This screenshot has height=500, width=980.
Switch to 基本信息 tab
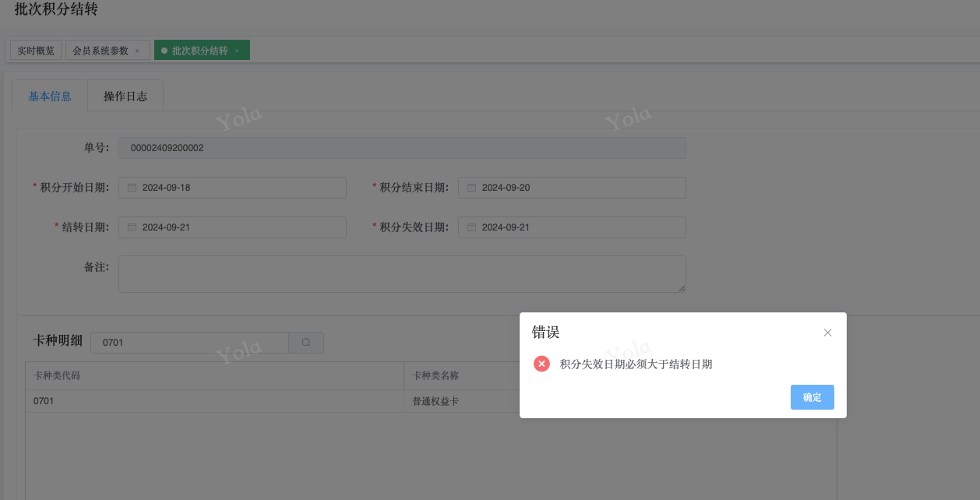pyautogui.click(x=50, y=97)
